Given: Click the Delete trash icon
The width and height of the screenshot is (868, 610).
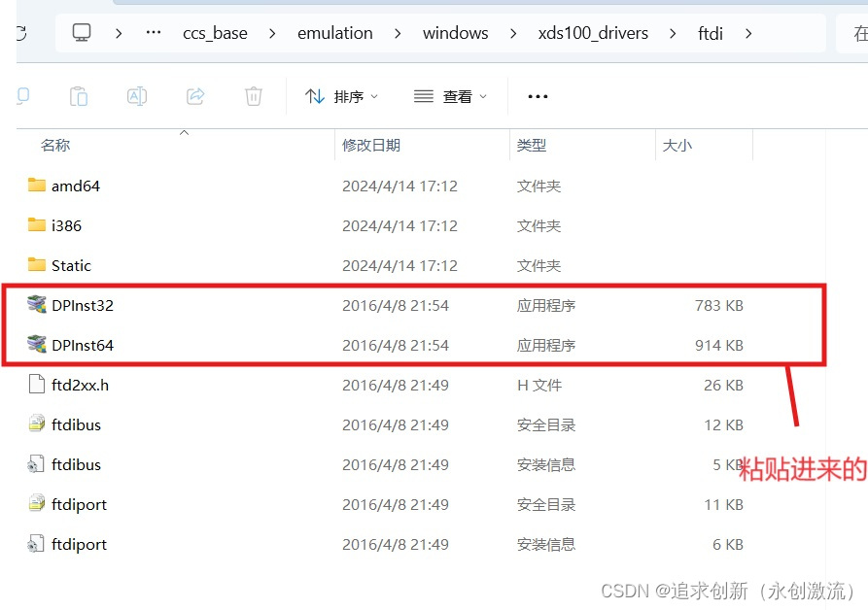Looking at the screenshot, I should [x=253, y=95].
